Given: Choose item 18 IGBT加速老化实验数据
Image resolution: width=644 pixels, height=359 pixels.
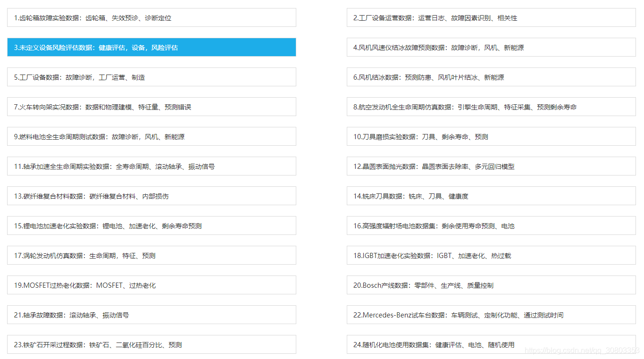Looking at the screenshot, I should 491,255.
